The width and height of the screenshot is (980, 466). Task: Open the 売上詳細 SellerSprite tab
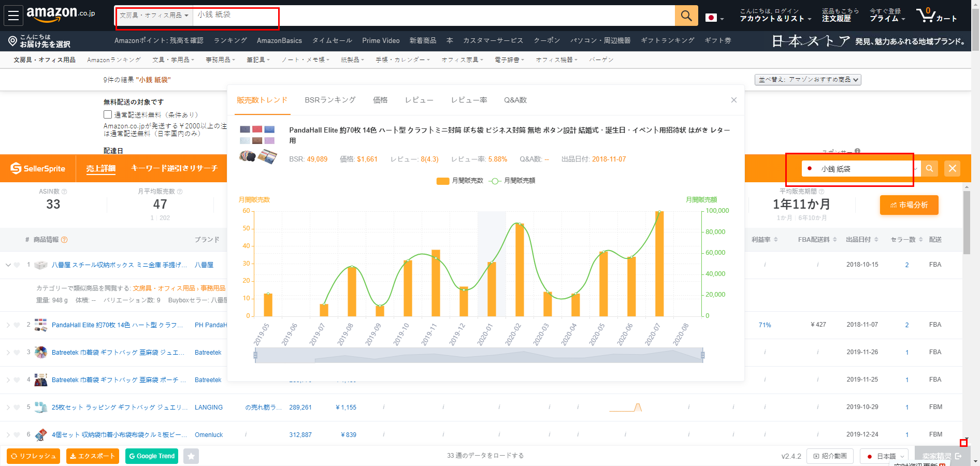pyautogui.click(x=100, y=168)
